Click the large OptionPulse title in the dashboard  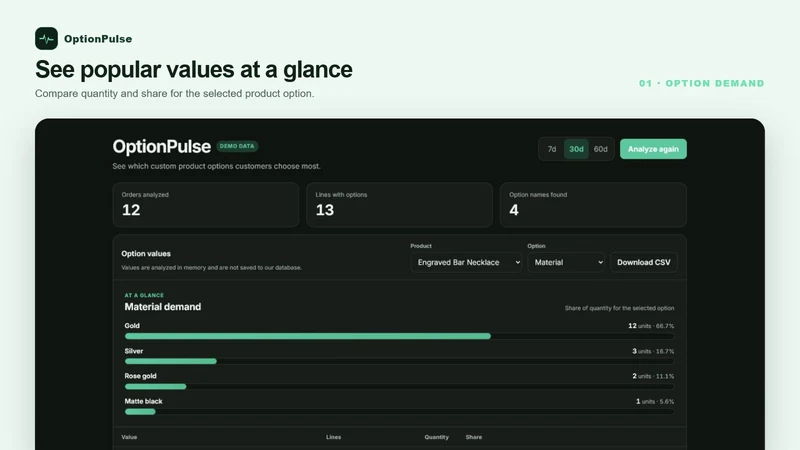pos(162,146)
